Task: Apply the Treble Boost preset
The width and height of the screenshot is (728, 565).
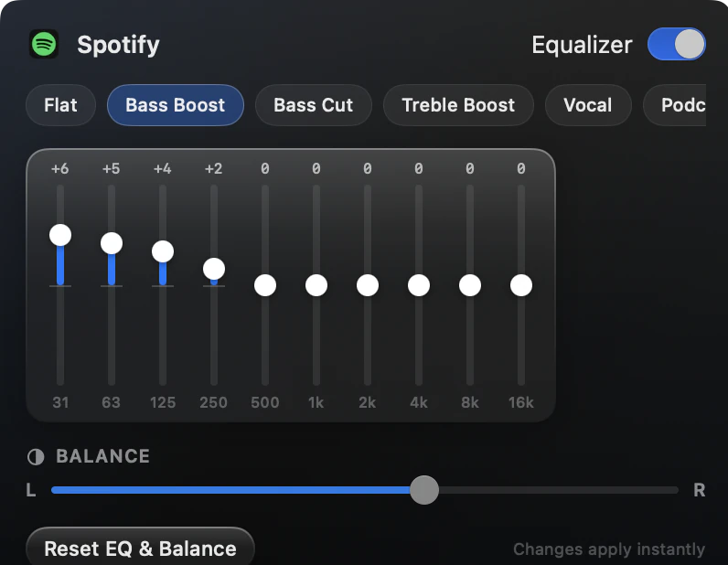Action: tap(458, 105)
